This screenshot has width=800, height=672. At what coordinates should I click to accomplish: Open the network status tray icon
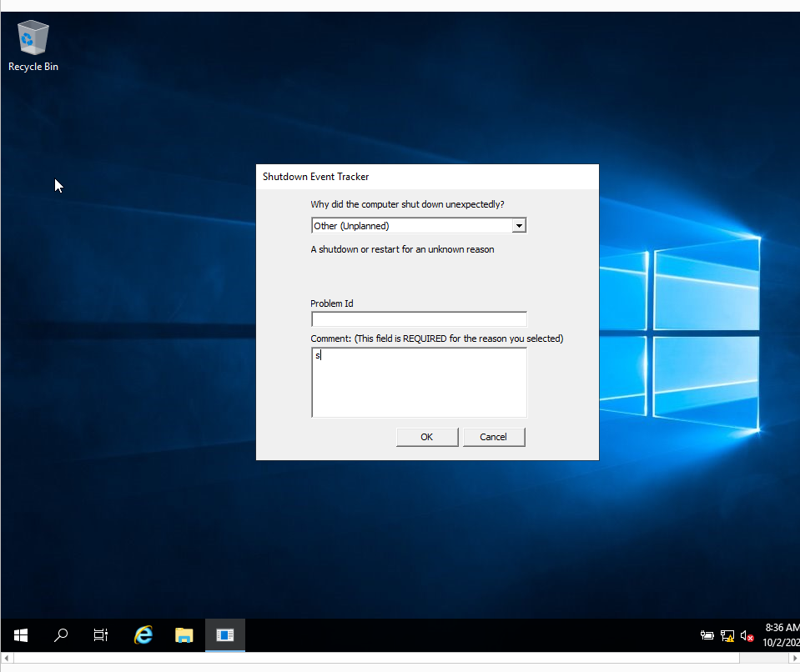click(x=727, y=636)
